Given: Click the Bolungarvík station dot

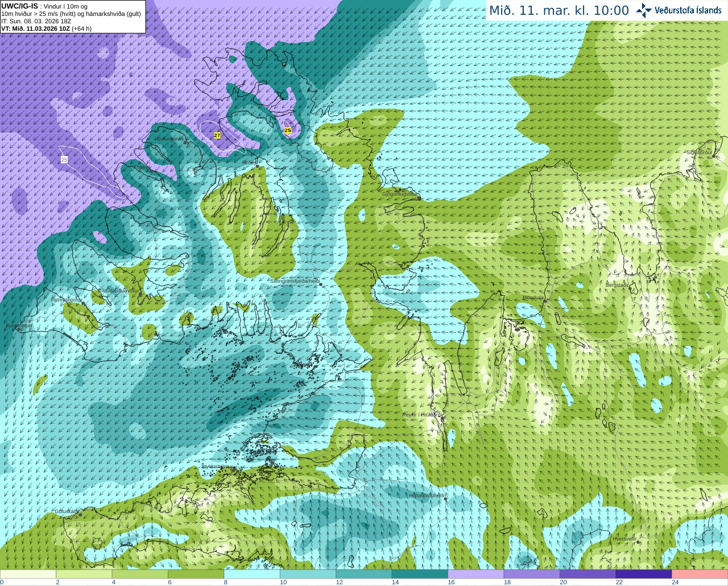Looking at the screenshot, I should point(185,142).
